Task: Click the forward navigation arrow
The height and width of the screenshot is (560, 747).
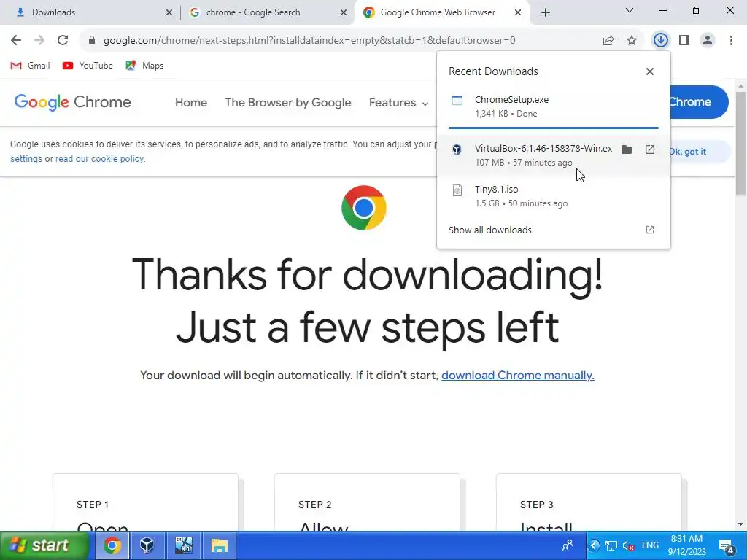Action: [39, 41]
